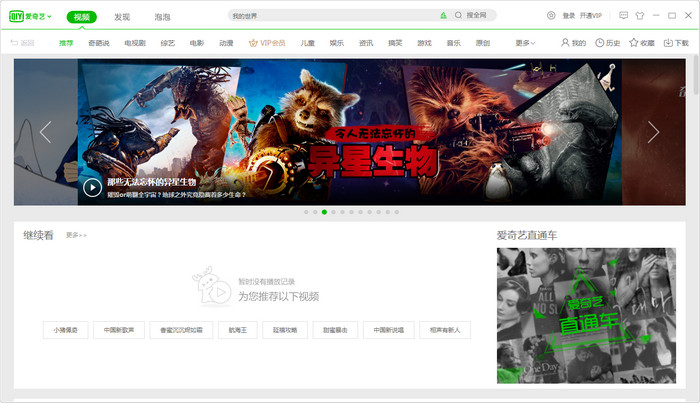Select the 原创 channel
Viewport: 700px width, 403px height.
coord(483,43)
